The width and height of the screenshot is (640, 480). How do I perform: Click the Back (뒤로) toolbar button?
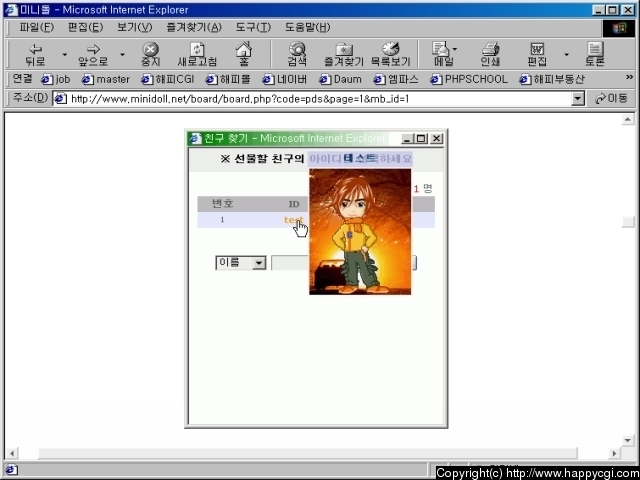(x=35, y=55)
